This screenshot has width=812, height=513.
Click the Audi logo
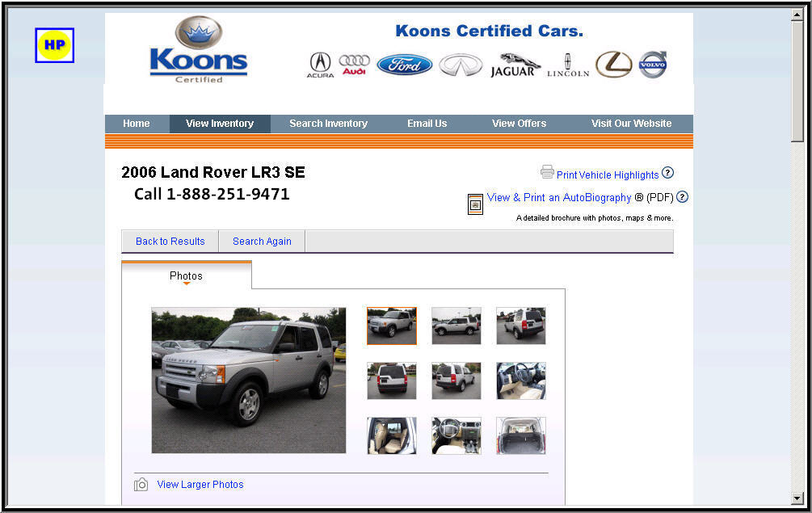click(x=354, y=65)
